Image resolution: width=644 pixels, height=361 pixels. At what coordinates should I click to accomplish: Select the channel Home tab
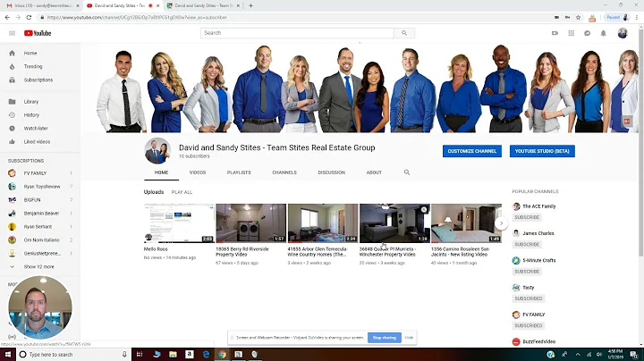click(x=161, y=172)
